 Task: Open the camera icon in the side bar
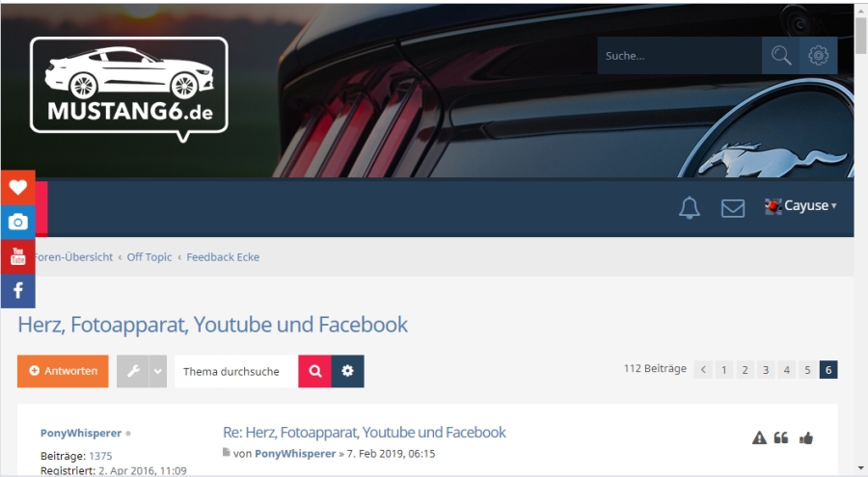click(x=17, y=222)
